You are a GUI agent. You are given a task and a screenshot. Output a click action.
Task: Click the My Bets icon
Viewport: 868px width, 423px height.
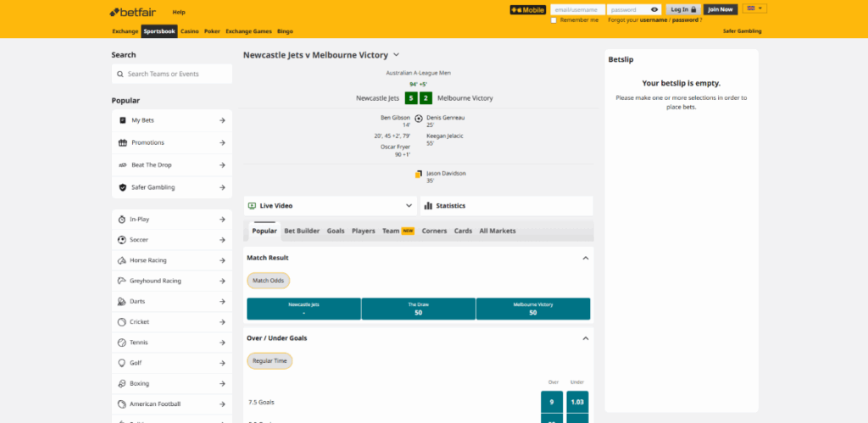tap(122, 120)
